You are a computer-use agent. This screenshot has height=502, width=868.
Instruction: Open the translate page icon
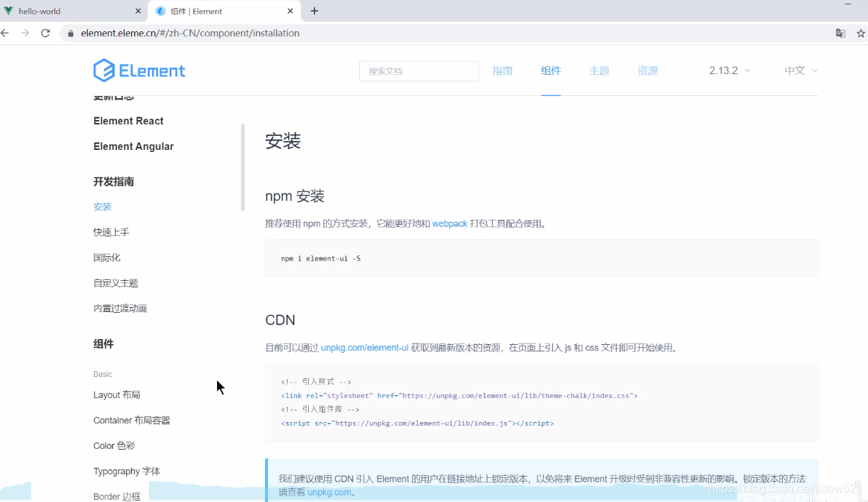[x=840, y=33]
